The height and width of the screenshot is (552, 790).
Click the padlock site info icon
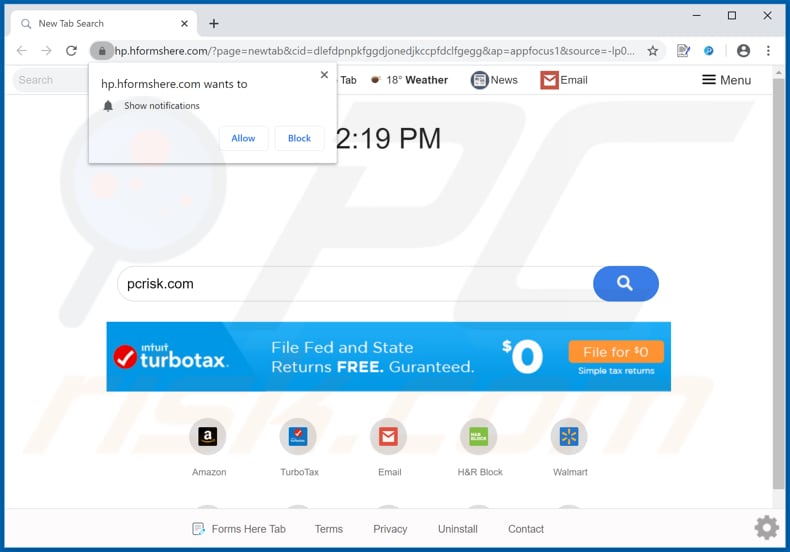coord(102,51)
